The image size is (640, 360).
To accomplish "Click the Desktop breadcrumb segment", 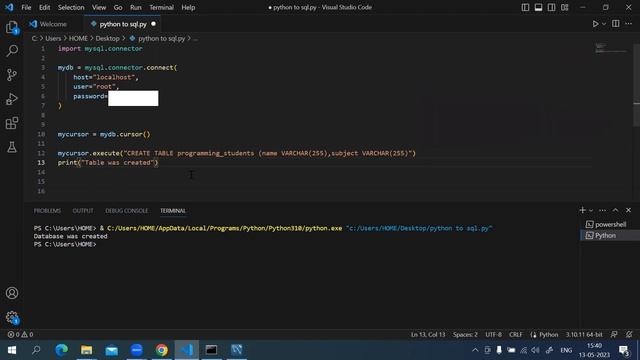I will (107, 38).
